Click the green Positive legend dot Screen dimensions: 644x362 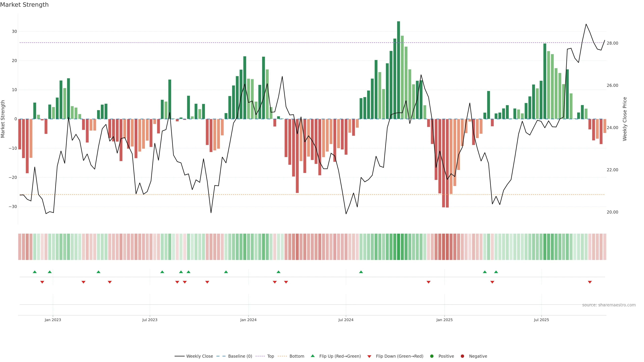[432, 356]
